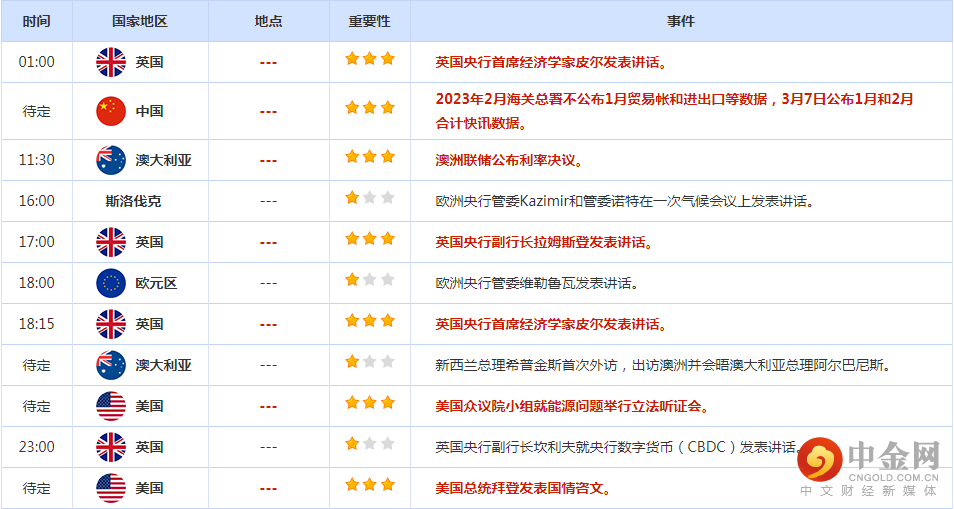Click the 斯洛伐克 country name
Screen dimensions: 954x509
133,201
